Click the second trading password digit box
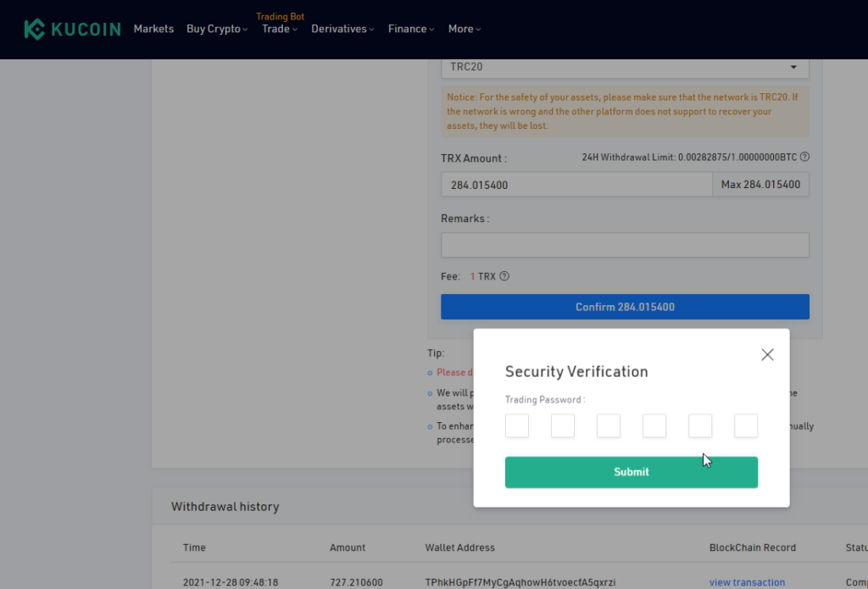The height and width of the screenshot is (589, 868). click(563, 426)
